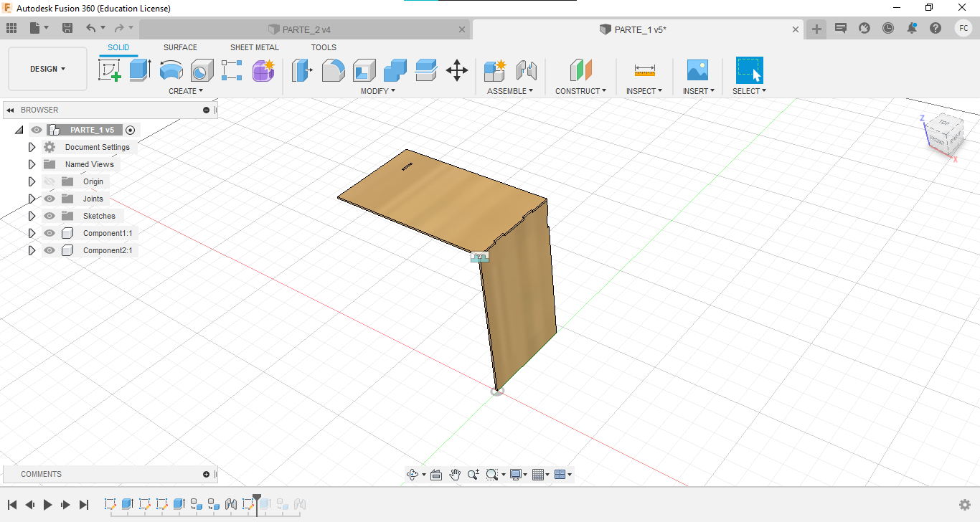Undo the last action
The width and height of the screenshot is (980, 522).
pyautogui.click(x=90, y=28)
